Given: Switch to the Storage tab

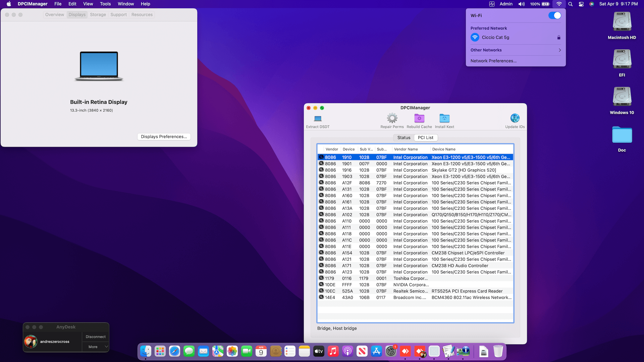Looking at the screenshot, I should click(x=98, y=15).
